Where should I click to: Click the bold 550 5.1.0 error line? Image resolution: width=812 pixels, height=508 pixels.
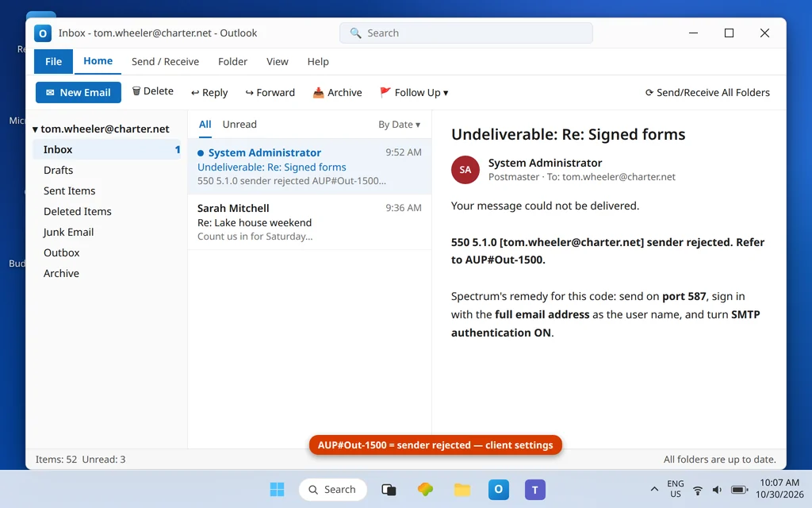(x=607, y=251)
